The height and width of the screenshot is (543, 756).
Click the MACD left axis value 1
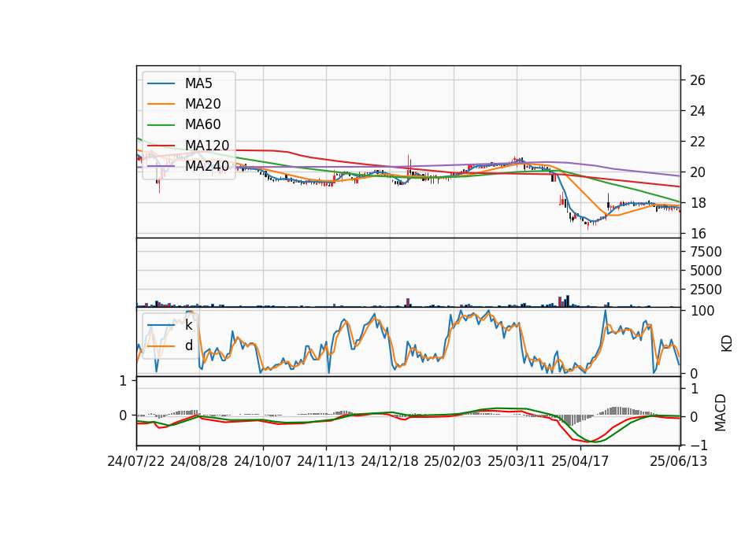123,381
